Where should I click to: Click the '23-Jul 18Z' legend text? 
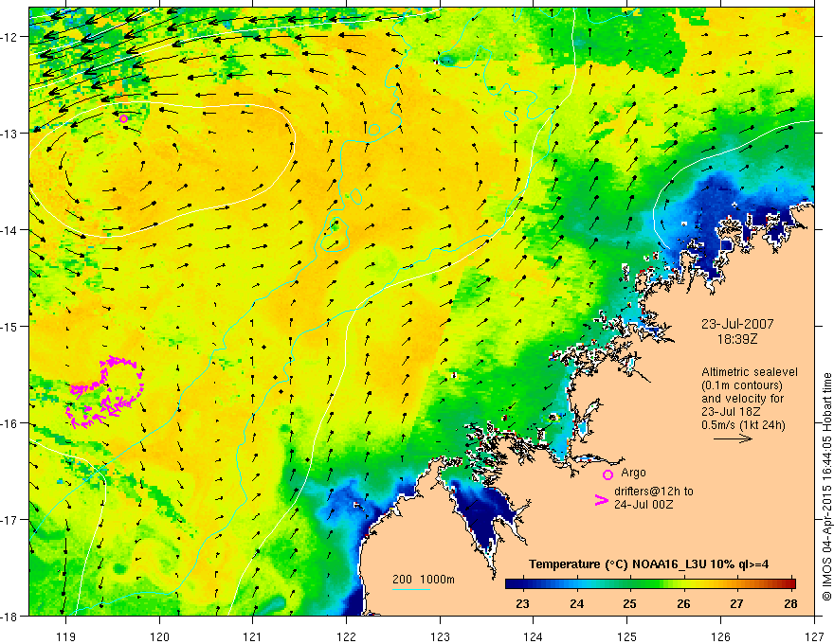[731, 412]
